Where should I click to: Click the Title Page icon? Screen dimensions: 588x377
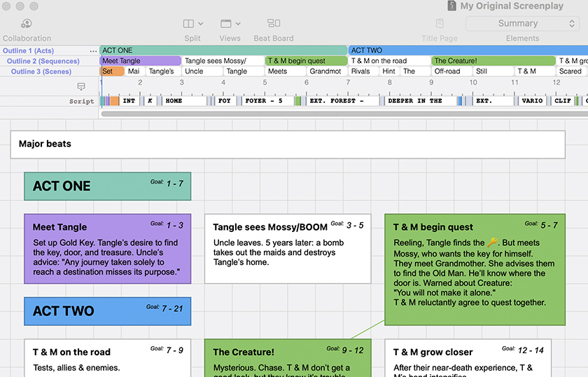[x=440, y=24]
